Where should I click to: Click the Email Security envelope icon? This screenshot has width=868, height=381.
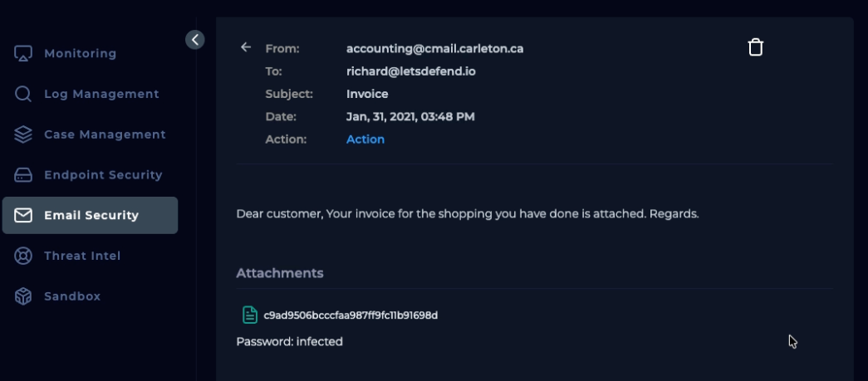[x=23, y=216]
